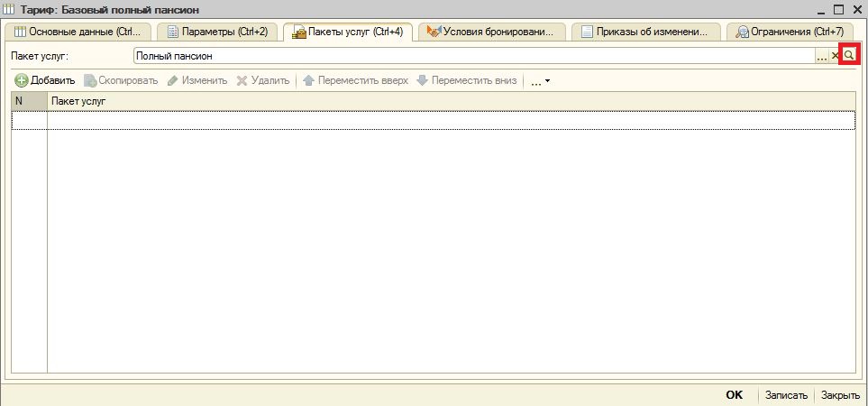Click into the Пакет услуг input field
The image size is (868, 406).
(474, 56)
